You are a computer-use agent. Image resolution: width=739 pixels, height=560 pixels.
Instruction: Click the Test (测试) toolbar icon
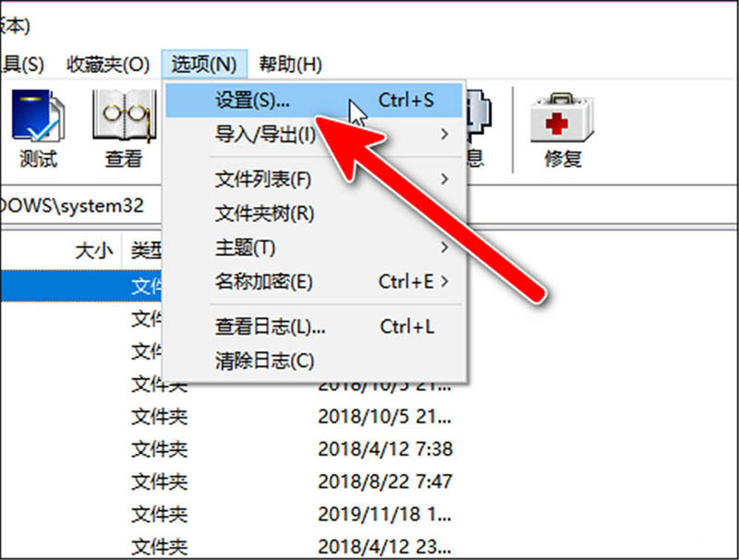click(39, 128)
